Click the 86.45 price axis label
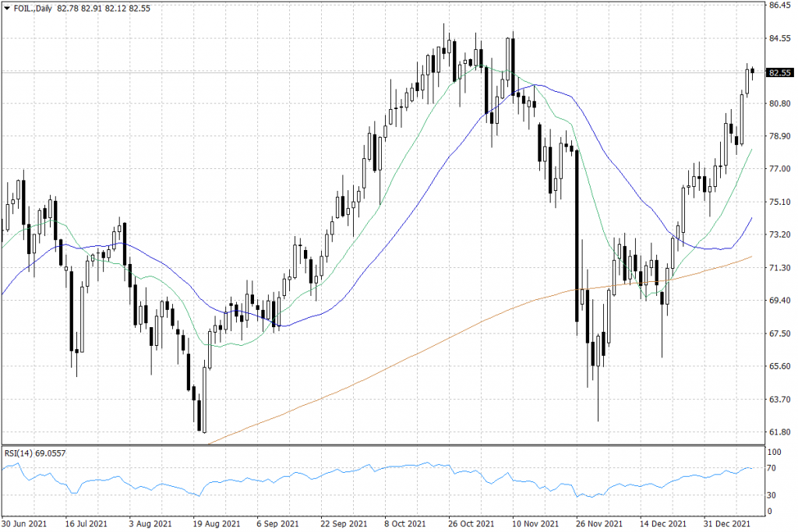 click(779, 5)
